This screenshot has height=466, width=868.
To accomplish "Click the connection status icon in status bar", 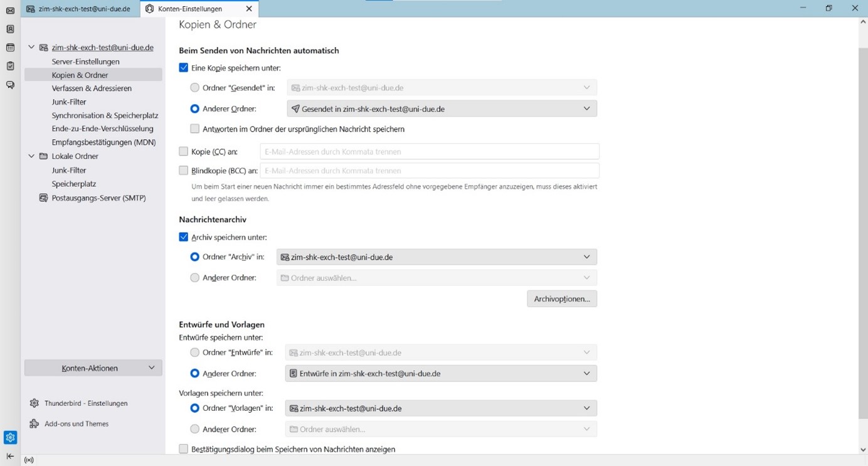I will click(29, 460).
